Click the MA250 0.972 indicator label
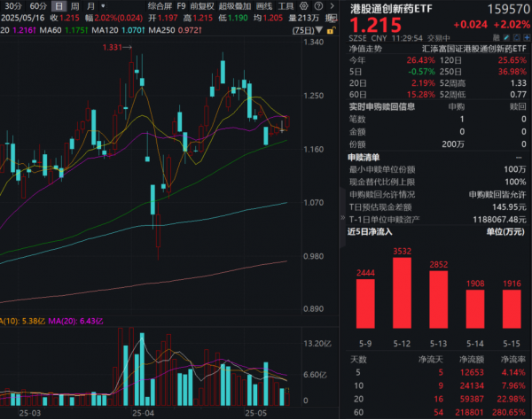 point(175,30)
